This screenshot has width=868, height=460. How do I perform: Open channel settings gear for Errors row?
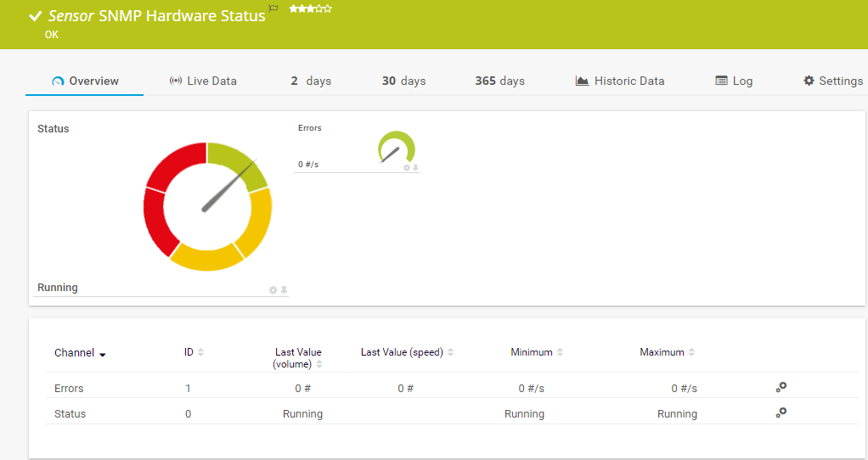point(781,387)
